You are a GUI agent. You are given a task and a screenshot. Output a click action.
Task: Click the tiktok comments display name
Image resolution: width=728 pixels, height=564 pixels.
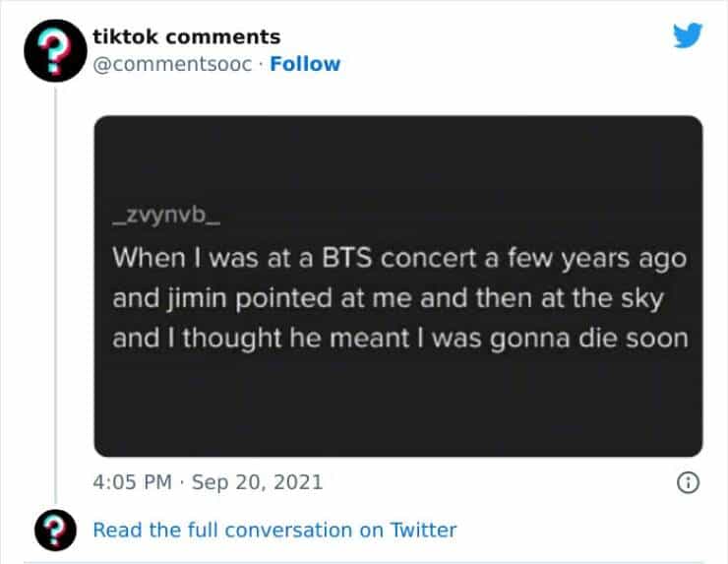coord(186,36)
